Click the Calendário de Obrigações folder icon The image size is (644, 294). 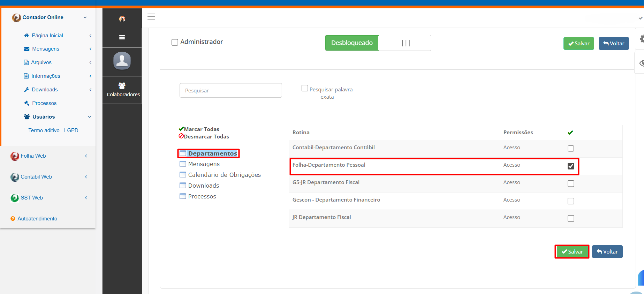(x=183, y=175)
